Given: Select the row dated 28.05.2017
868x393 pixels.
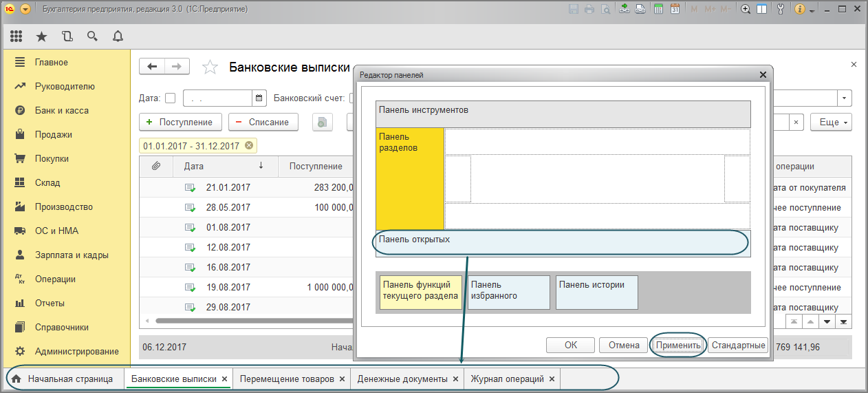Looking at the screenshot, I should (246, 207).
